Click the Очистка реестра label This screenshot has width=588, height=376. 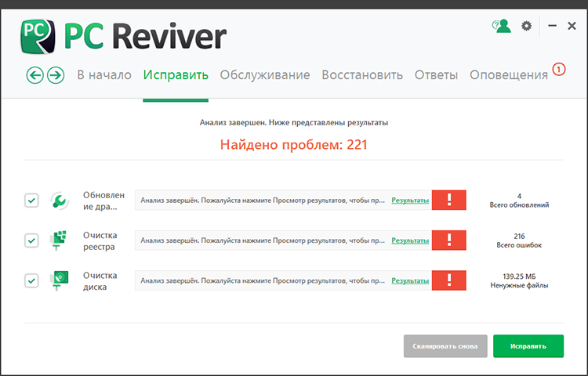coord(100,240)
